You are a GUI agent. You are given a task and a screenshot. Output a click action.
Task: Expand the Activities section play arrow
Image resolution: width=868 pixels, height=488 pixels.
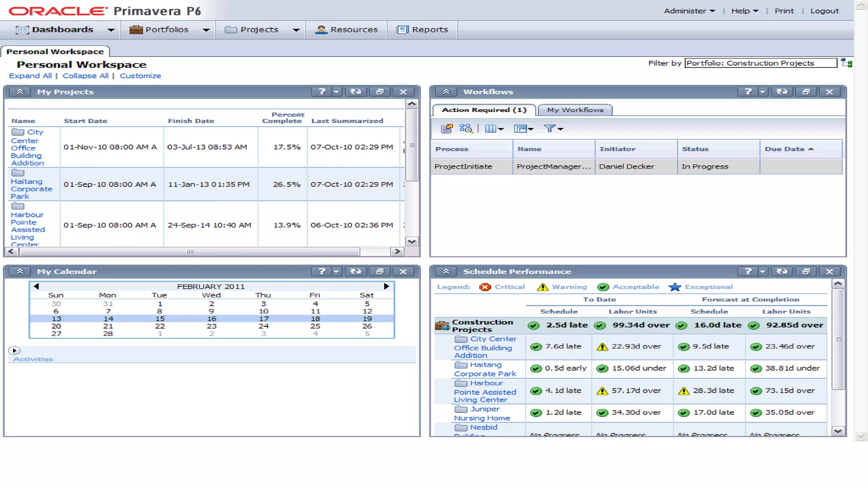click(x=14, y=350)
